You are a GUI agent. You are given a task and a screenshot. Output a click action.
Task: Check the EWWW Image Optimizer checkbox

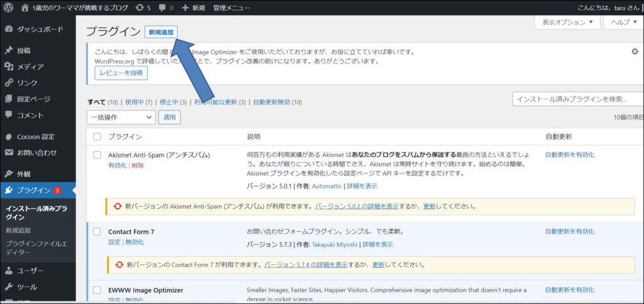pyautogui.click(x=97, y=290)
